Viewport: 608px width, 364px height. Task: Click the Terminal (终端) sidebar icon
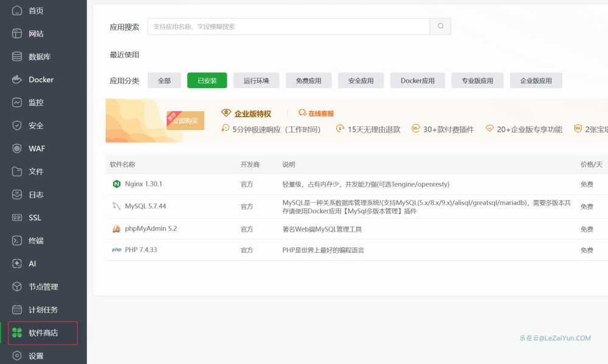click(x=16, y=241)
